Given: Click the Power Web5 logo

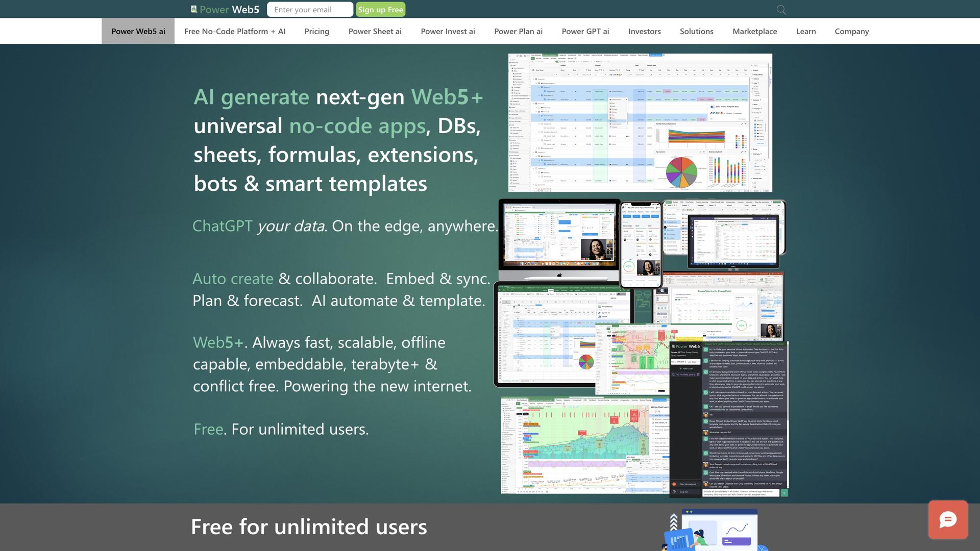Looking at the screenshot, I should (x=225, y=9).
